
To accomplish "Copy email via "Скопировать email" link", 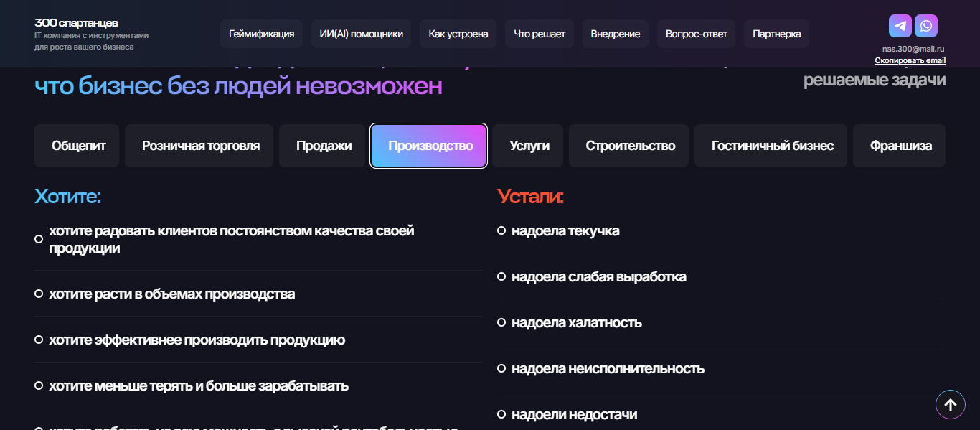I will 910,60.
